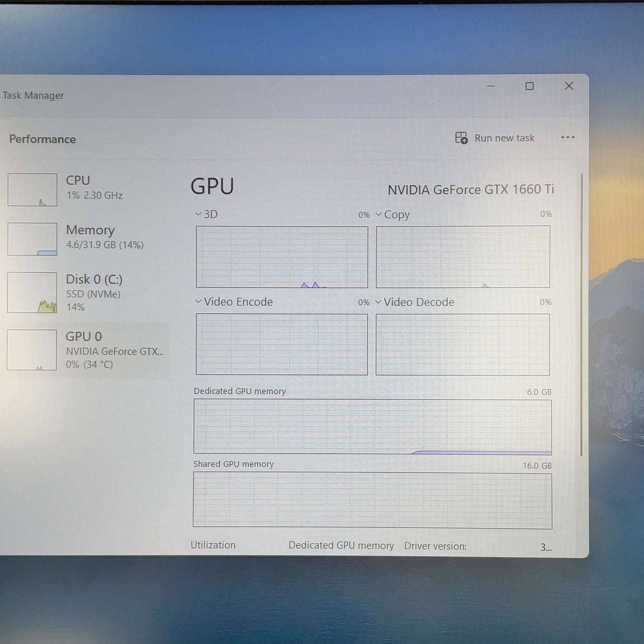Image resolution: width=644 pixels, height=644 pixels.
Task: Click the '1% 2.30 GHz' CPU value
Action: (x=94, y=195)
